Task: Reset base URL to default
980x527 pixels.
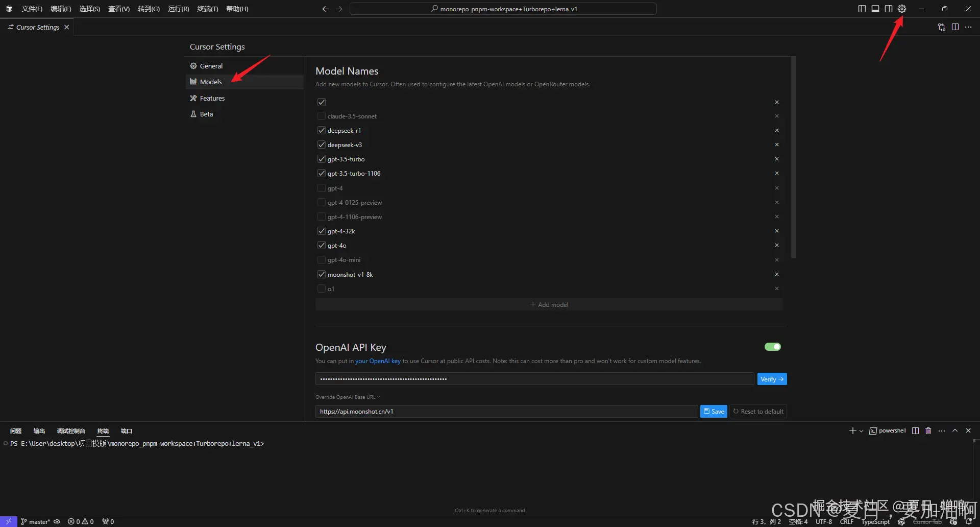Action: 758,411
